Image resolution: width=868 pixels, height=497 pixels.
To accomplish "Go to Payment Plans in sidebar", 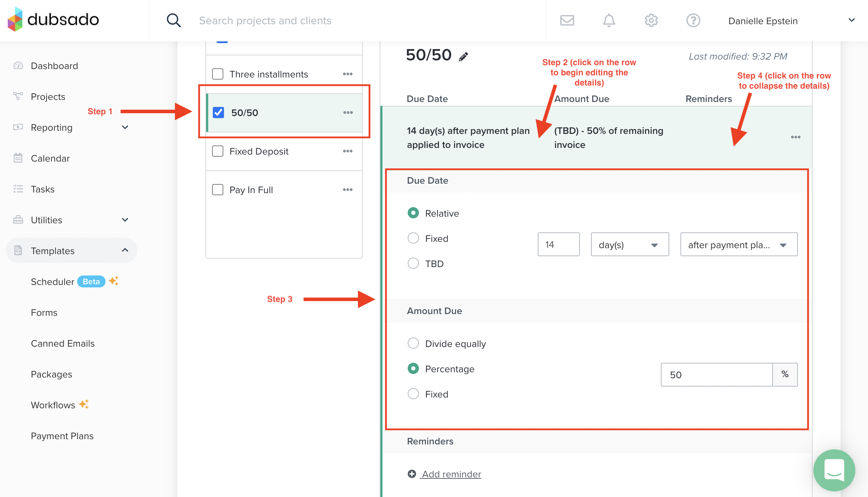I will tap(62, 436).
